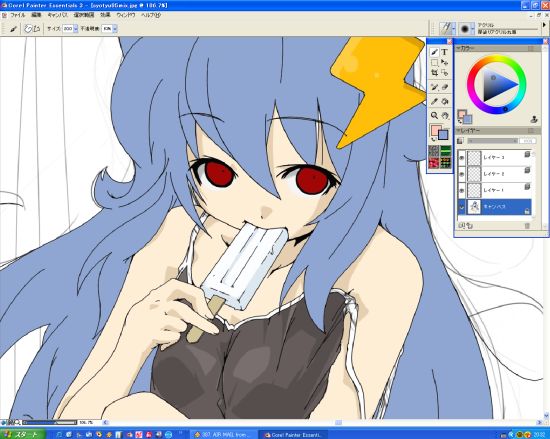
Task: Toggle visibility of Layer 1
Action: [x=462, y=190]
